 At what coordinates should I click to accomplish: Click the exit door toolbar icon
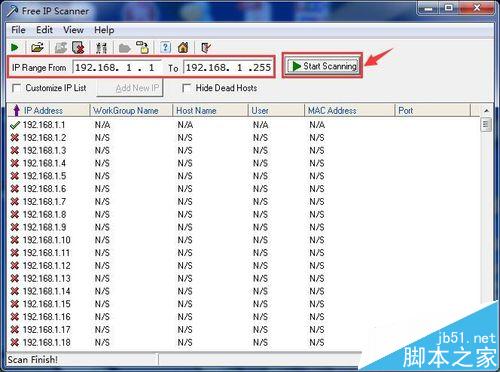[206, 48]
